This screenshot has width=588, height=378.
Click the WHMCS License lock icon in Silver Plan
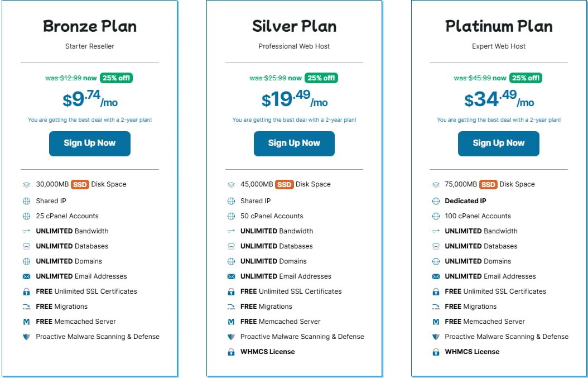pyautogui.click(x=231, y=352)
